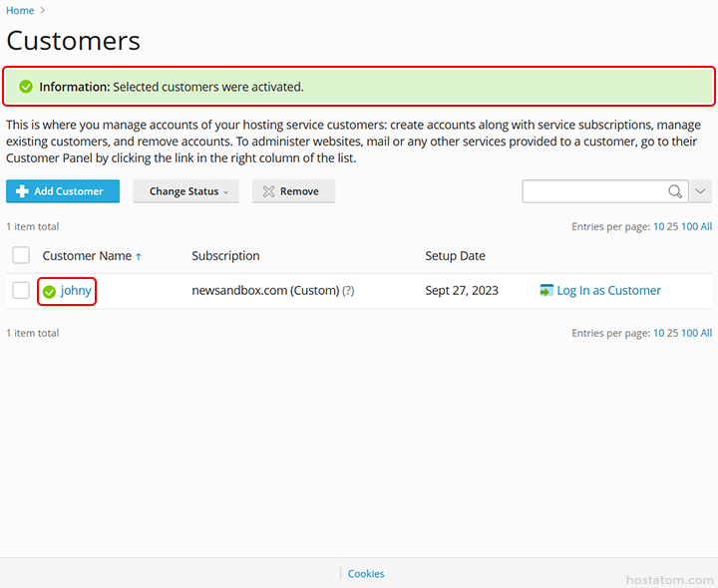Open the Change Status dropdown
The image size is (718, 588).
coord(185,191)
